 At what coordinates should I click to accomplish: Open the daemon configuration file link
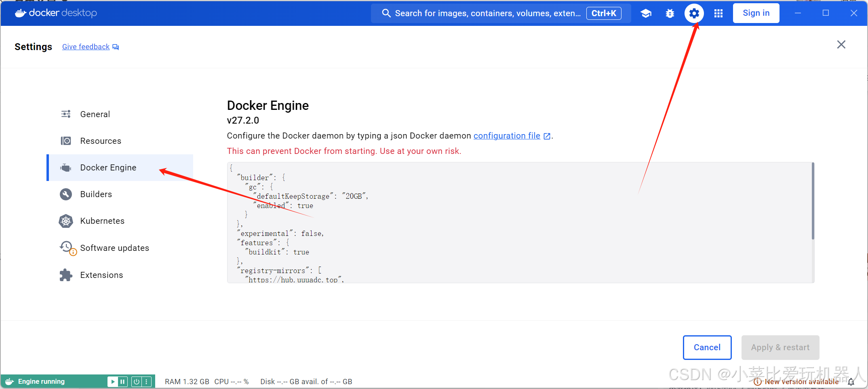point(506,136)
